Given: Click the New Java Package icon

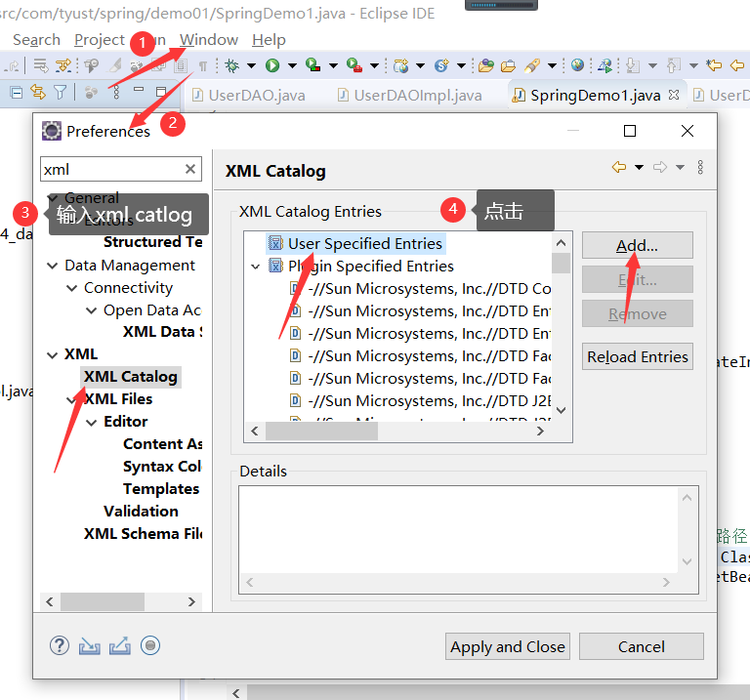Looking at the screenshot, I should (x=400, y=65).
